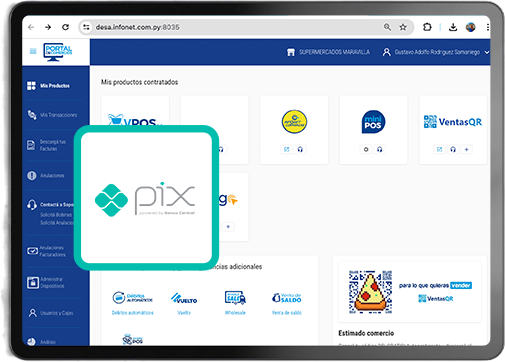This screenshot has height=362, width=505.
Task: Open the external link icon under Infonet Comercio
Action: click(x=287, y=149)
